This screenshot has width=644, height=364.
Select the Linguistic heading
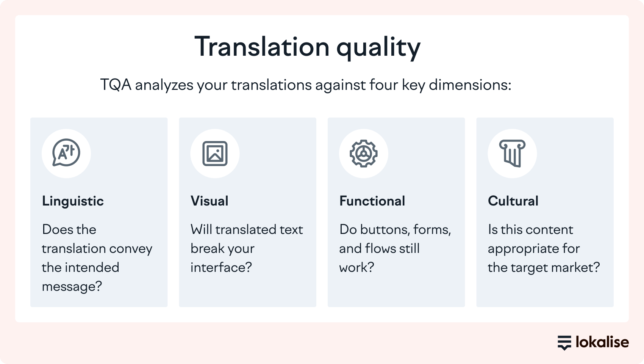point(73,201)
